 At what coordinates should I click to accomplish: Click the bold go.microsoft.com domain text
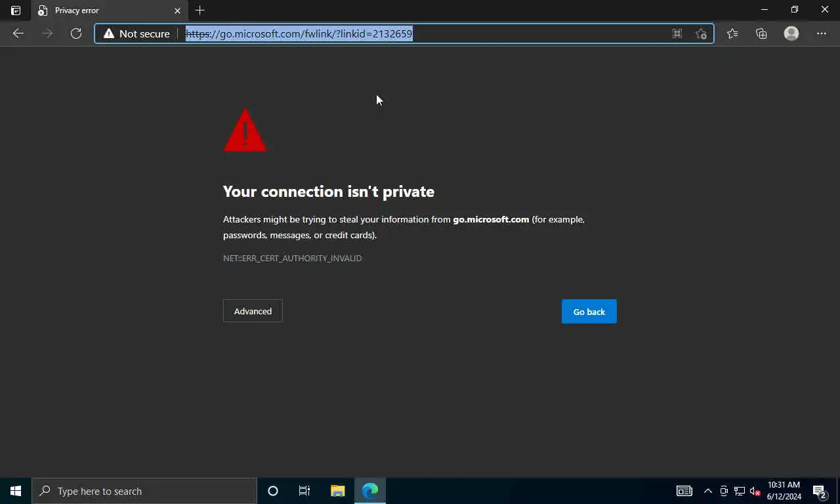(491, 219)
